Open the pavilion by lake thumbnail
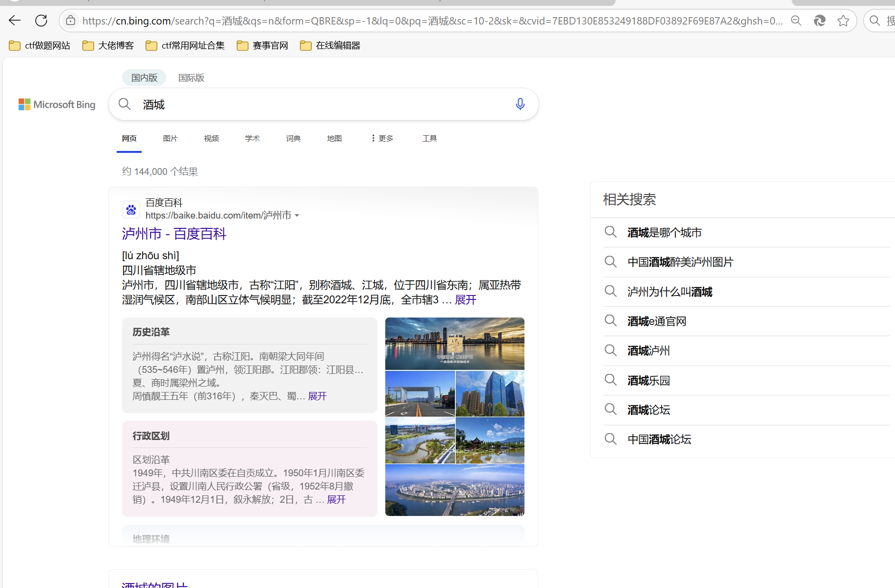Viewport: 895px width, 588px height. [490, 441]
